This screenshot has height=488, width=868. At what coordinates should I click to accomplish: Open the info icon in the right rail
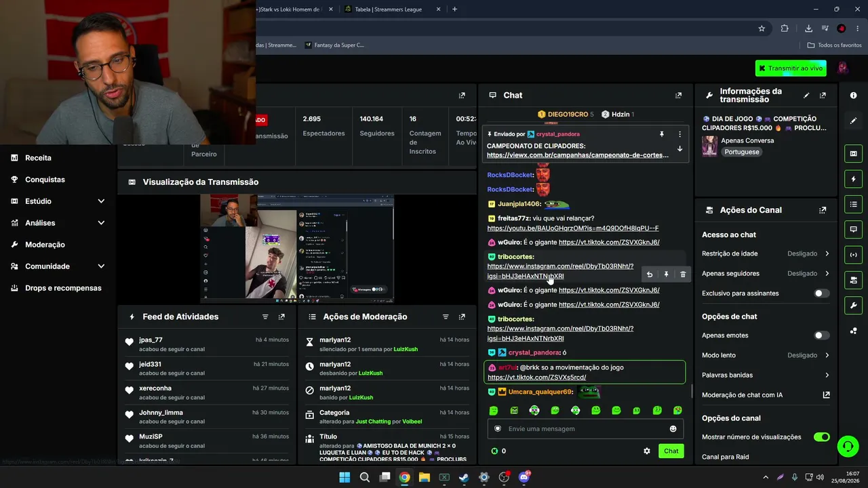click(x=853, y=96)
